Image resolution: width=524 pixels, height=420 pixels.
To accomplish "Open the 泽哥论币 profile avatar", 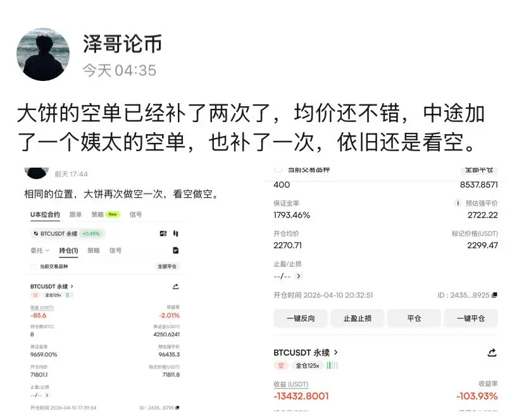I will [x=43, y=54].
